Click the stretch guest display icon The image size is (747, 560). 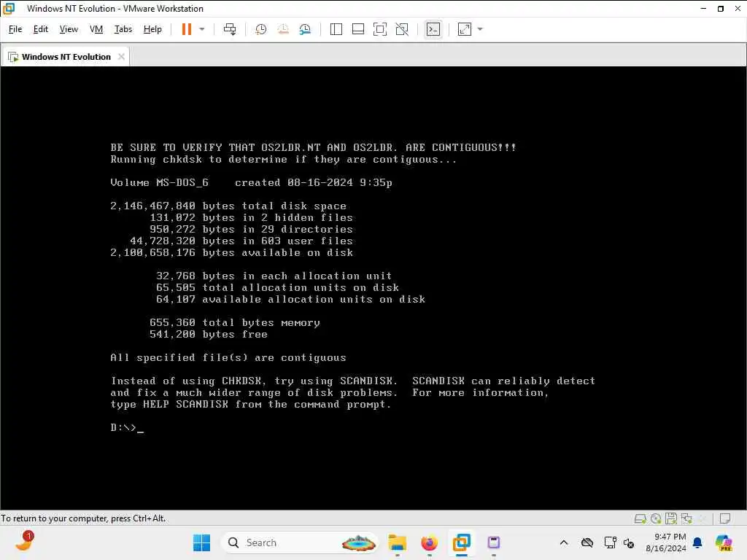pos(465,29)
